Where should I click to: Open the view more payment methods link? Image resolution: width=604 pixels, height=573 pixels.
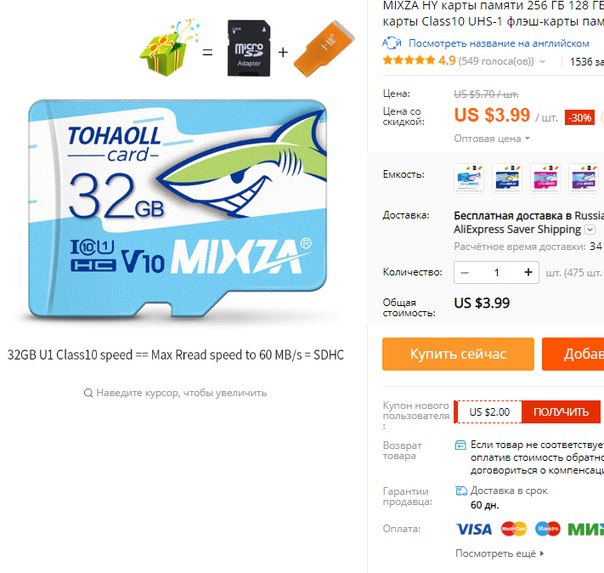(500, 553)
